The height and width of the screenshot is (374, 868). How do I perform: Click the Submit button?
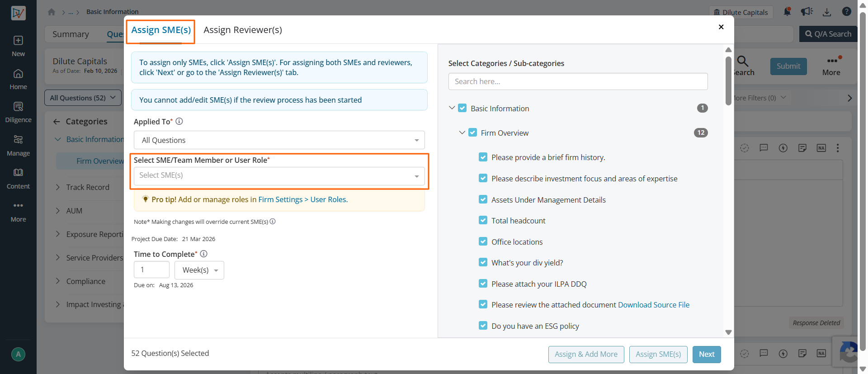click(788, 66)
